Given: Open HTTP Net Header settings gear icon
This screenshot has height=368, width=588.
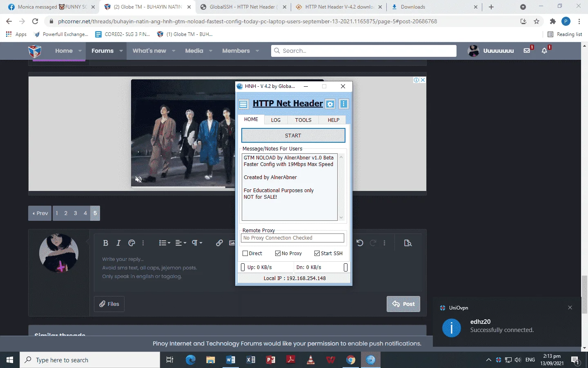Looking at the screenshot, I should click(330, 104).
